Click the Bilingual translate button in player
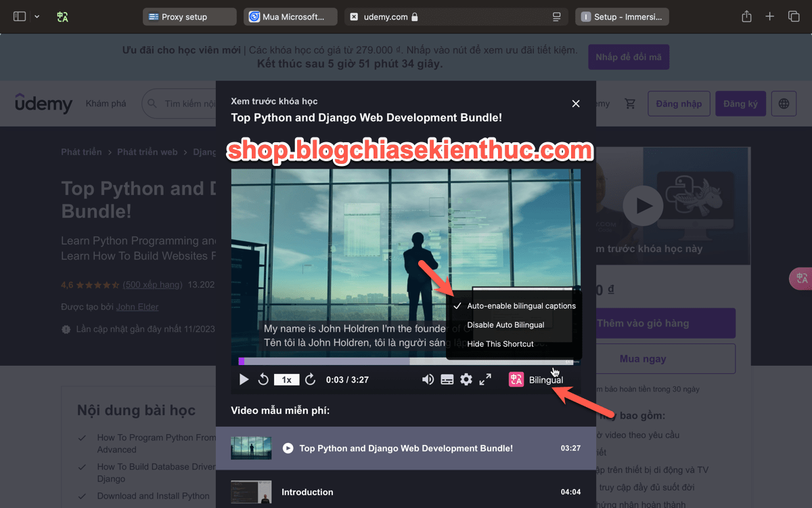Screen dimensions: 812x508 point(536,380)
